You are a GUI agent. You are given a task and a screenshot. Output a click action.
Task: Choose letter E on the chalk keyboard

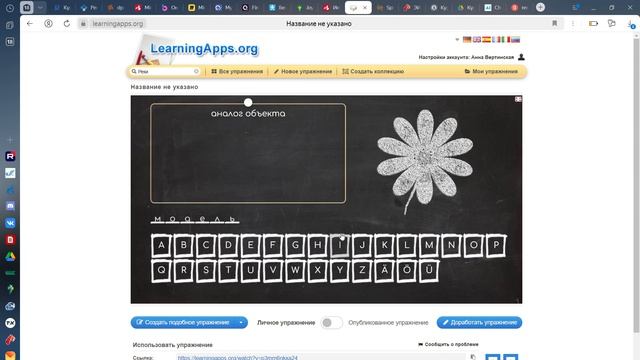(x=251, y=245)
